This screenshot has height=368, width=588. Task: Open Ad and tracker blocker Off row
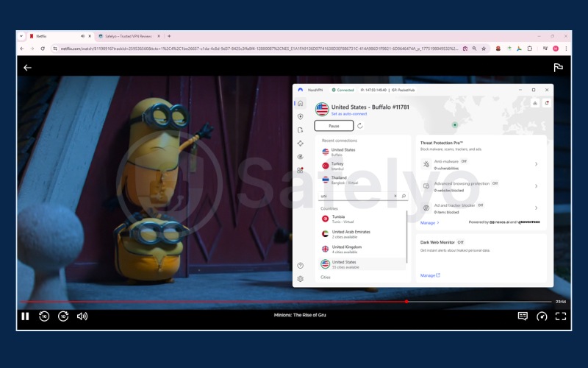(x=481, y=208)
